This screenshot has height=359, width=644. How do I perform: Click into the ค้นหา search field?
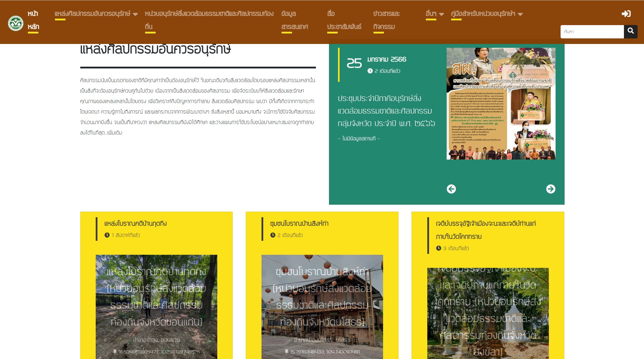pyautogui.click(x=592, y=31)
